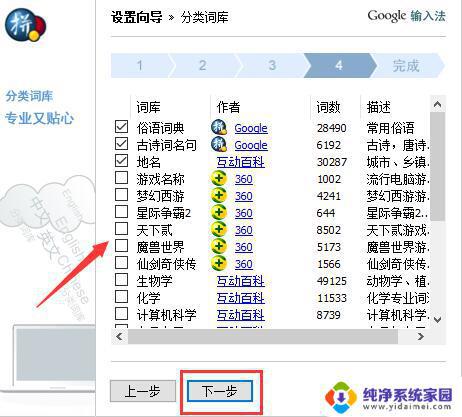The width and height of the screenshot is (462, 417).
Task: Click the word count 28490
Action: click(x=332, y=128)
